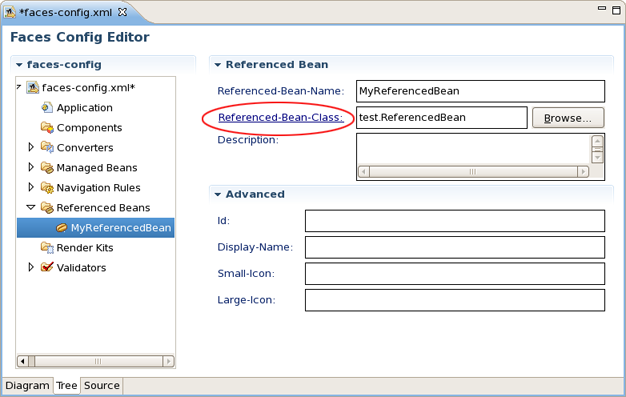
Task: Expand the Navigation Rules tree node
Action: [x=31, y=187]
